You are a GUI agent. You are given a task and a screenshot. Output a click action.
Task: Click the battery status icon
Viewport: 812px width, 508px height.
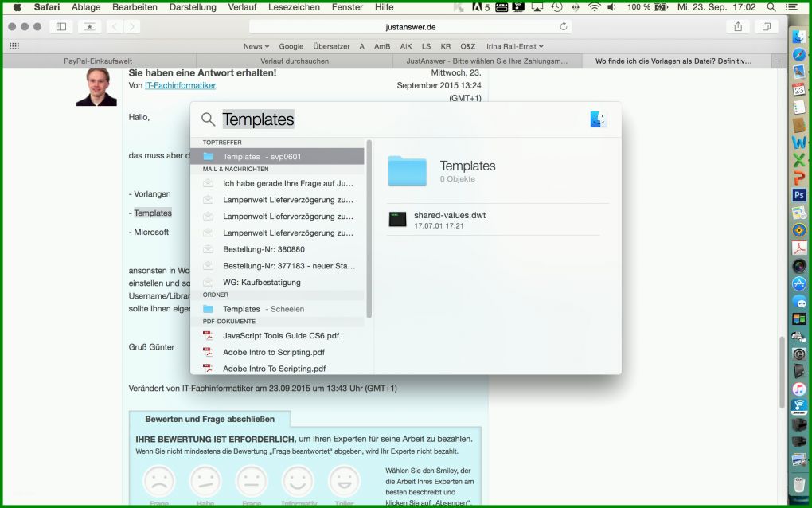tap(661, 7)
